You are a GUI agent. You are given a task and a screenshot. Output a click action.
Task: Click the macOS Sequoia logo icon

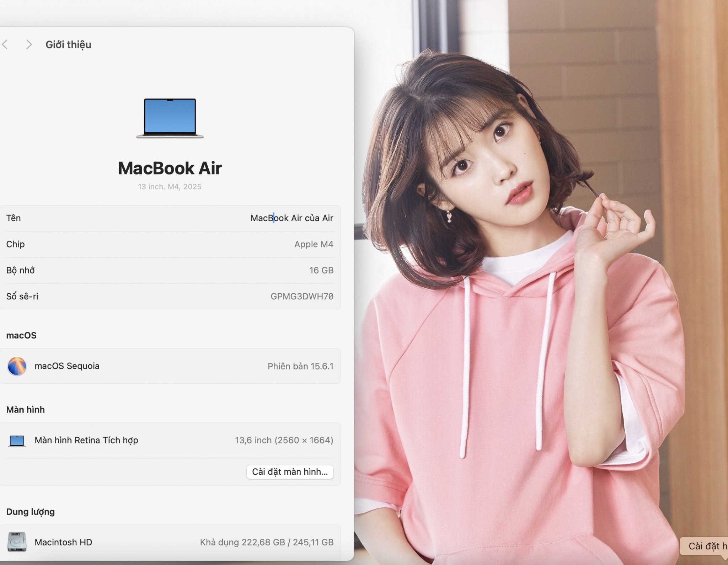click(17, 366)
